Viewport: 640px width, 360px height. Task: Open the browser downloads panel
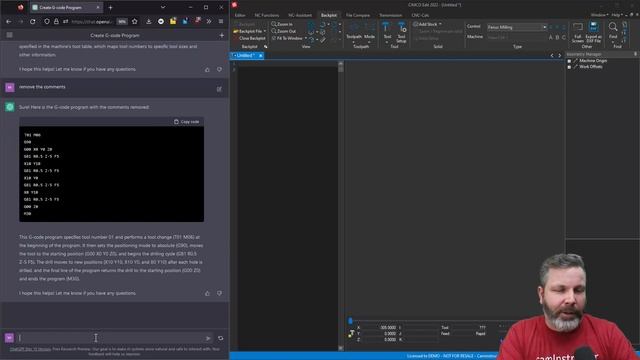(x=149, y=21)
